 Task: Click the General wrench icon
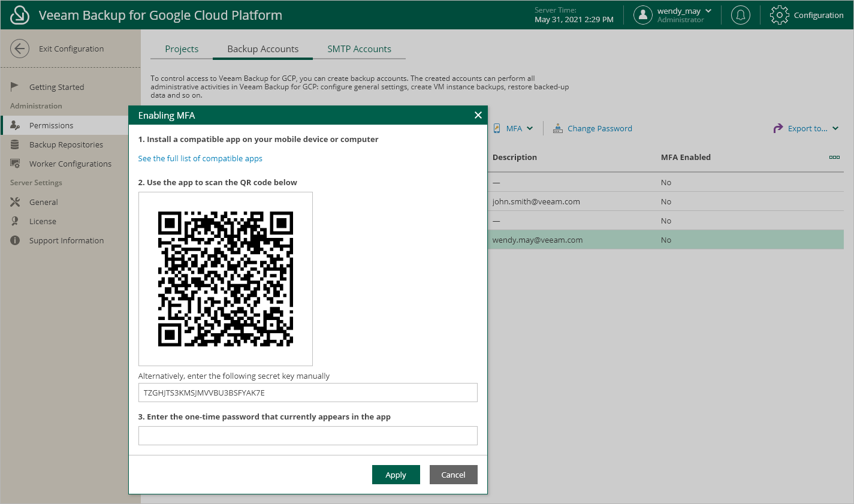click(x=15, y=202)
